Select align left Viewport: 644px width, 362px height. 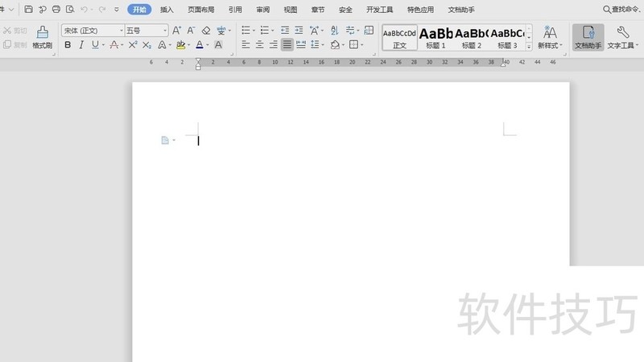click(246, 44)
